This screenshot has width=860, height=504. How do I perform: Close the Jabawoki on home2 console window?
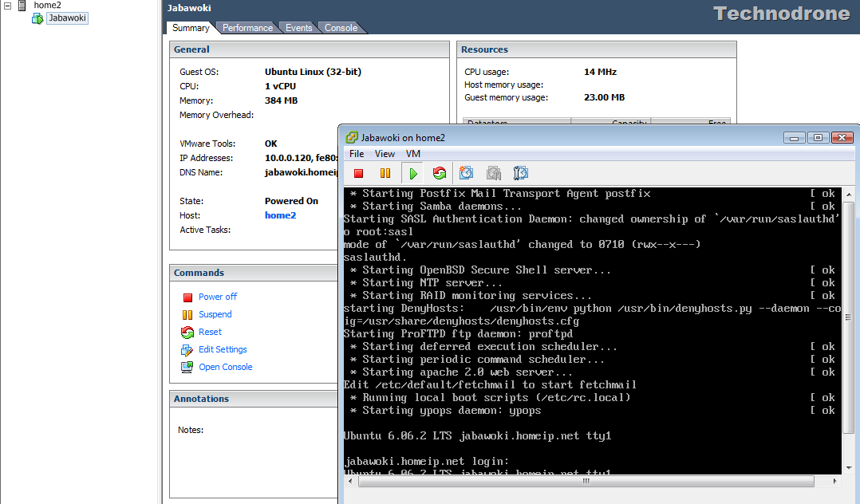click(x=842, y=138)
